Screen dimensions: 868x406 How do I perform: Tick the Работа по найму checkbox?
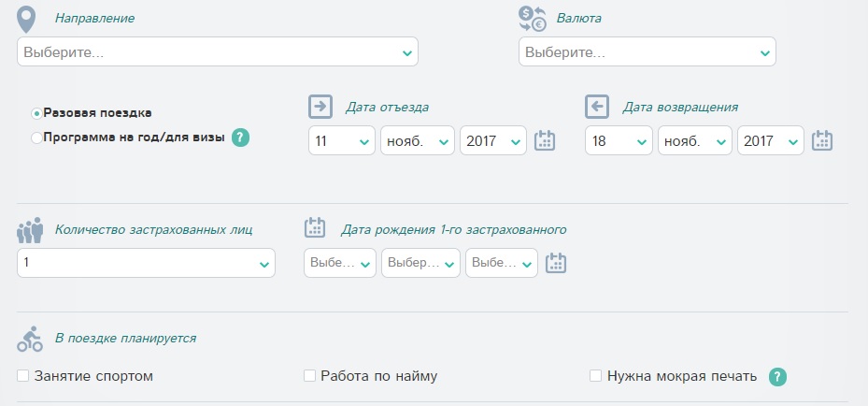click(x=309, y=376)
